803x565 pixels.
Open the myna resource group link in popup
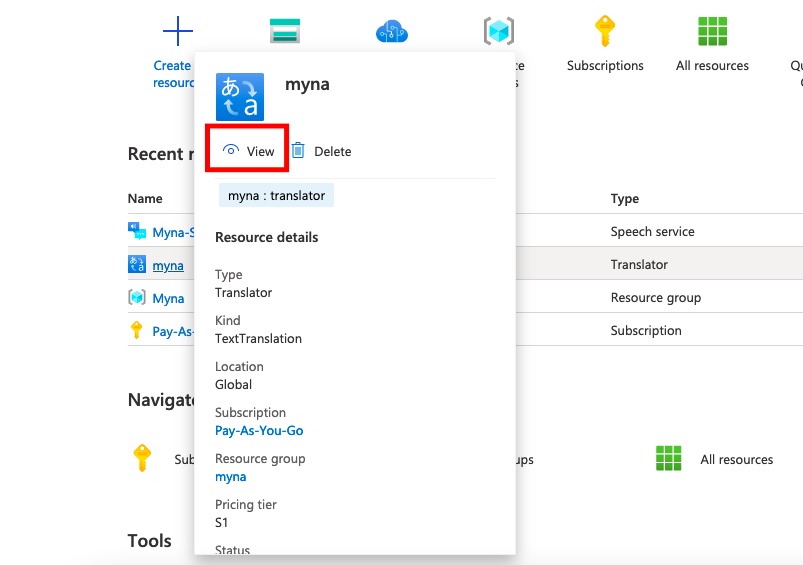click(x=230, y=477)
